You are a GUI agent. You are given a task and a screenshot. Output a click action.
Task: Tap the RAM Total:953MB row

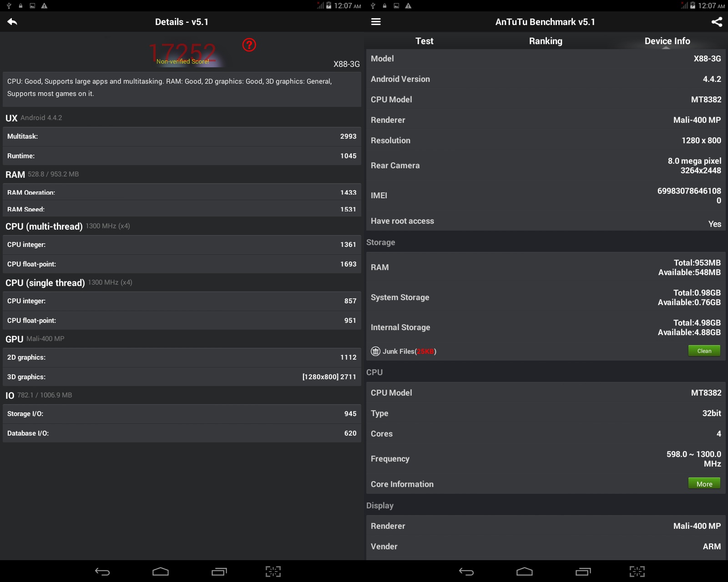pyautogui.click(x=546, y=267)
